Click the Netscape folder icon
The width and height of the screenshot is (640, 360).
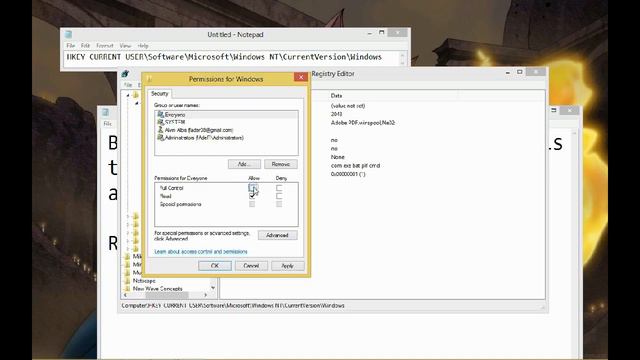tap(127, 281)
